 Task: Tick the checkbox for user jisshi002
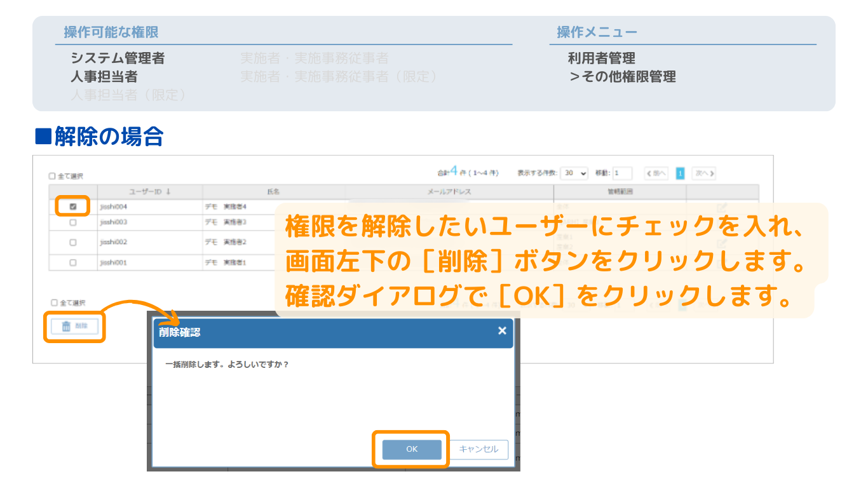(x=73, y=242)
